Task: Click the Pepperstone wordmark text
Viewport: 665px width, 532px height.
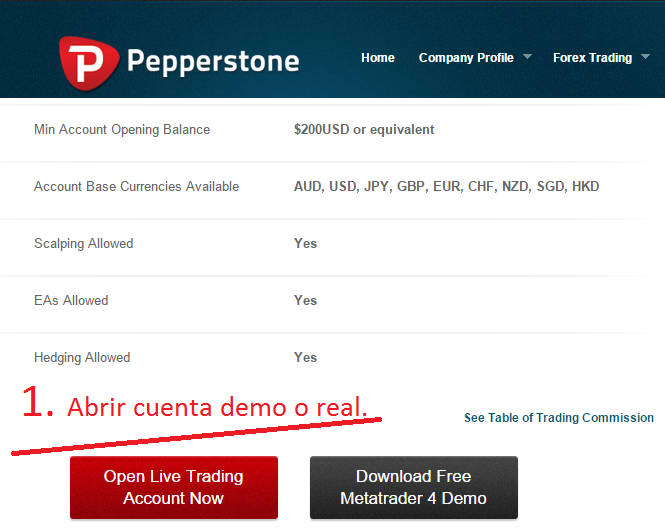Action: [212, 61]
